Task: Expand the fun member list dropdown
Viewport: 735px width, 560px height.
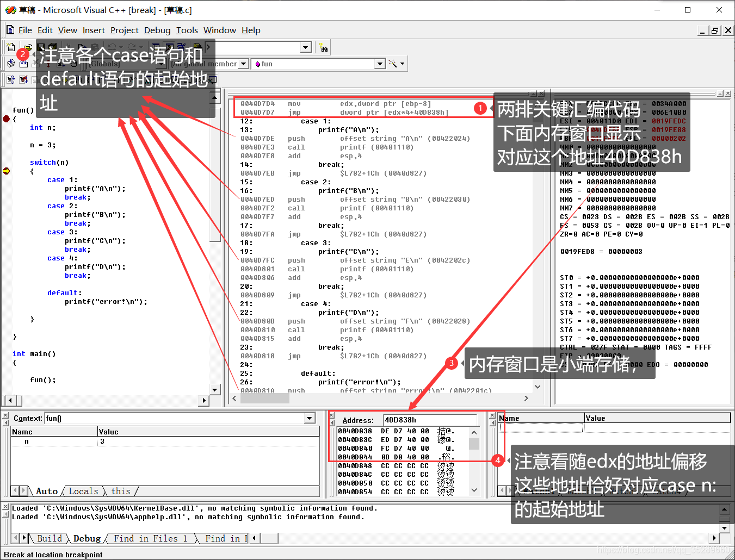Action: click(x=380, y=64)
